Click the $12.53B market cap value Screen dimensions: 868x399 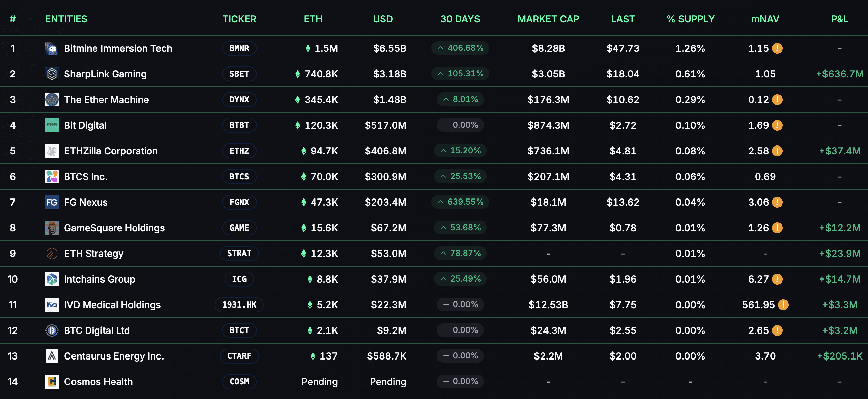click(548, 305)
